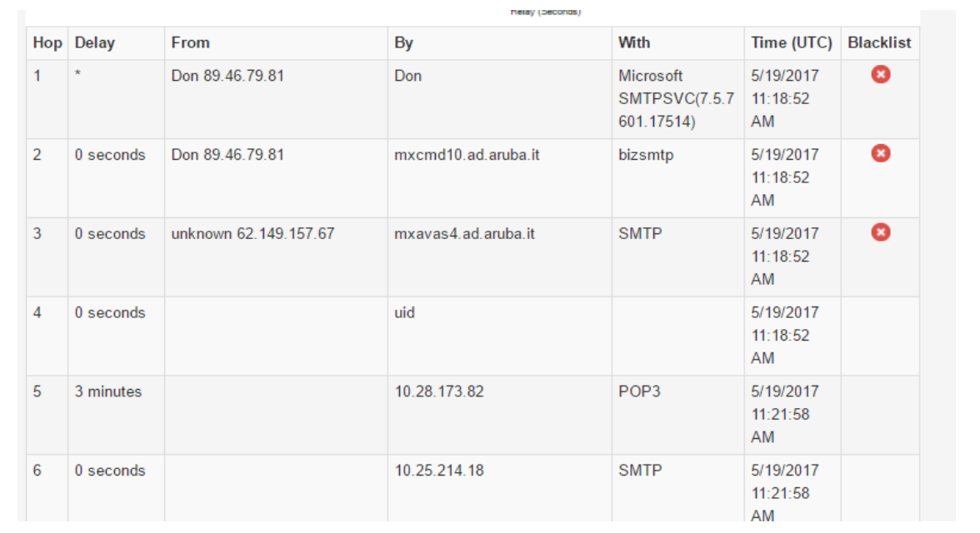The height and width of the screenshot is (533, 980).
Task: Click the Time (UTC) column header
Action: click(x=792, y=42)
